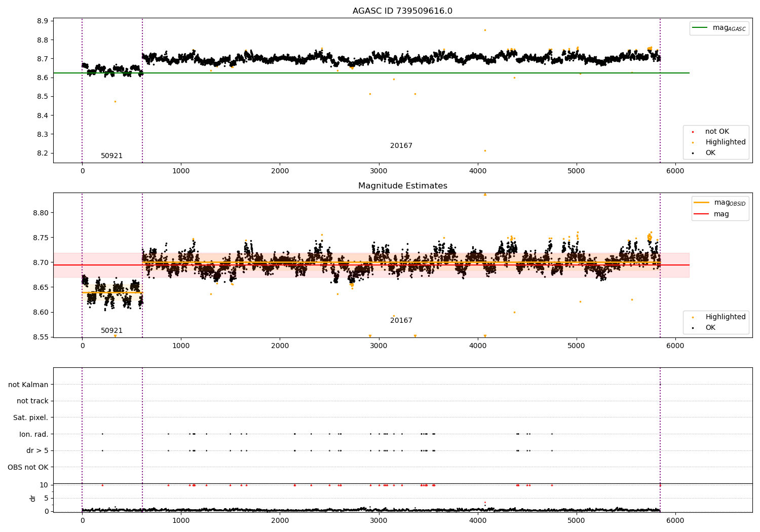Viewport: 760px width, 532px height.
Task: Click the "not Kalman" row label
Action: click(28, 385)
